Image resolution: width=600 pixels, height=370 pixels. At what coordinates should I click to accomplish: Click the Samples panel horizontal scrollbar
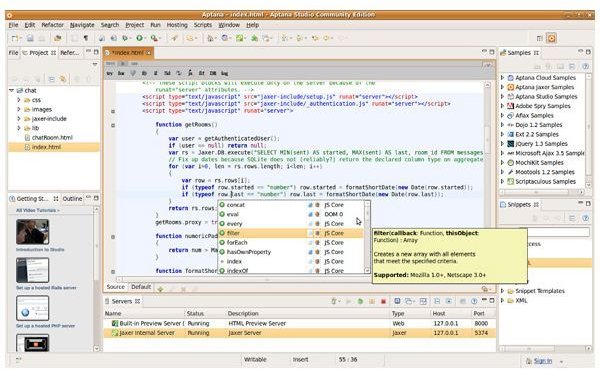(x=543, y=192)
